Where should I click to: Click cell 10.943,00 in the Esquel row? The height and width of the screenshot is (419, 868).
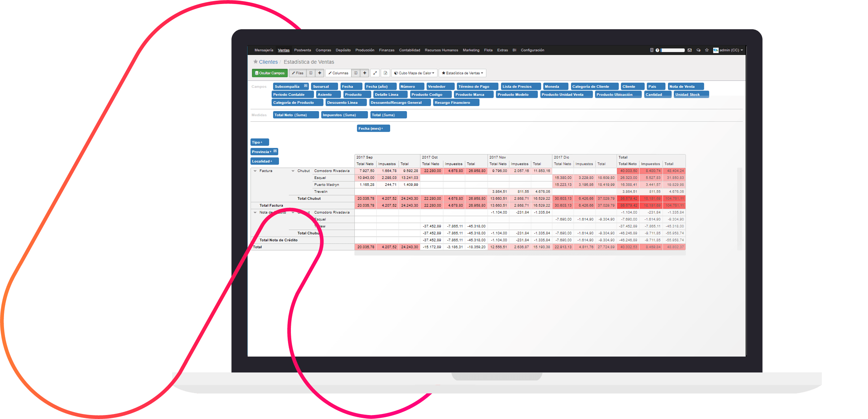tap(366, 178)
